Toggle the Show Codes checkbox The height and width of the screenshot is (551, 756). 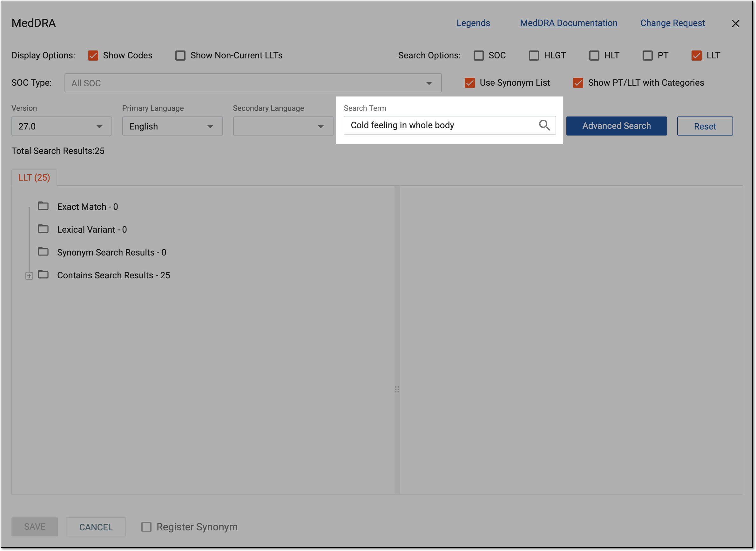(93, 55)
